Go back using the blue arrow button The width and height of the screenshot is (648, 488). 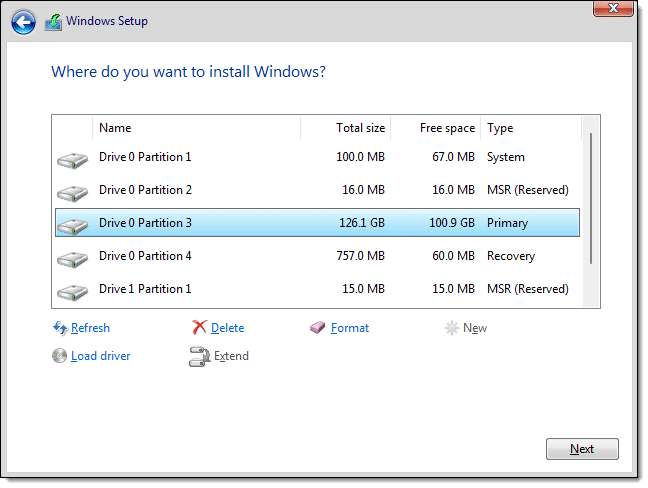(x=23, y=21)
